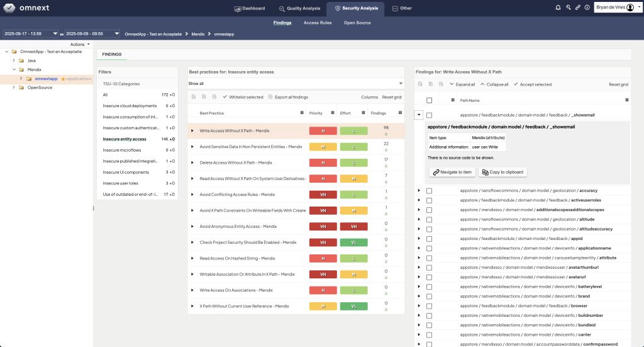Tick the select-all checkbox in Findings header

coord(429,100)
